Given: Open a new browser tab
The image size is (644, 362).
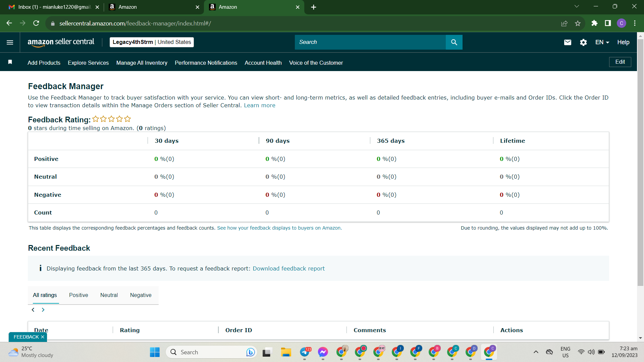Looking at the screenshot, I should coord(314,7).
